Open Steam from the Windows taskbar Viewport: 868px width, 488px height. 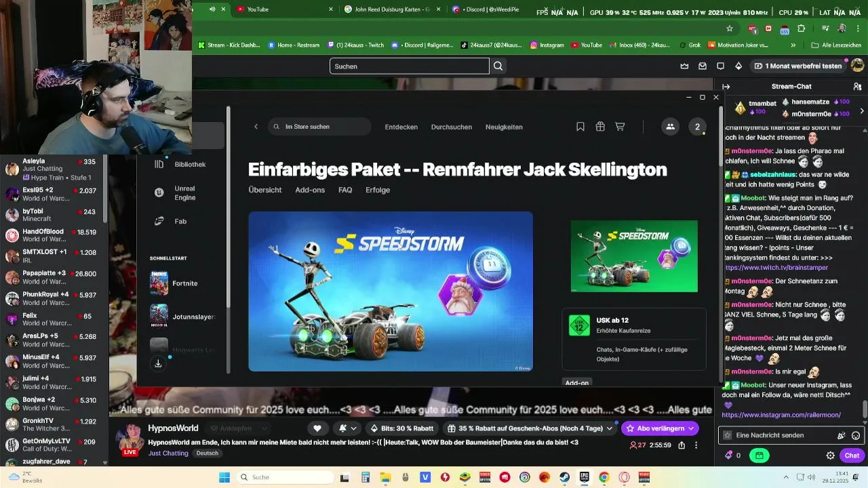565,477
